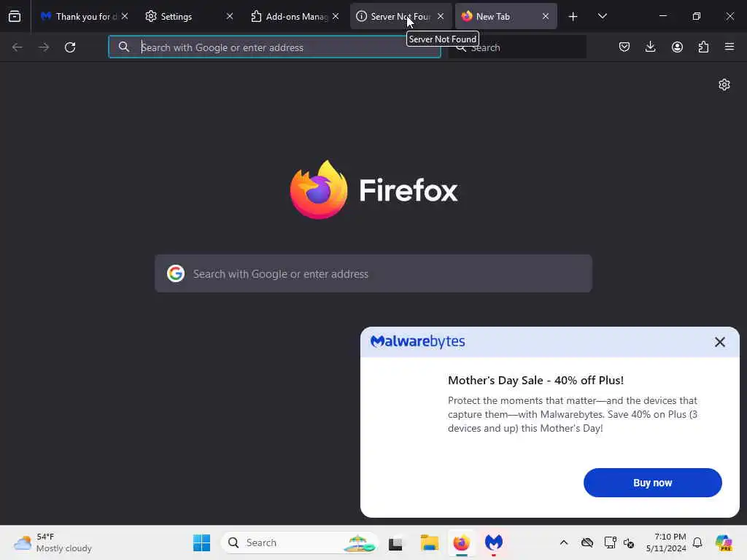Close the New Tab tab
747x560 pixels.
pyautogui.click(x=546, y=16)
